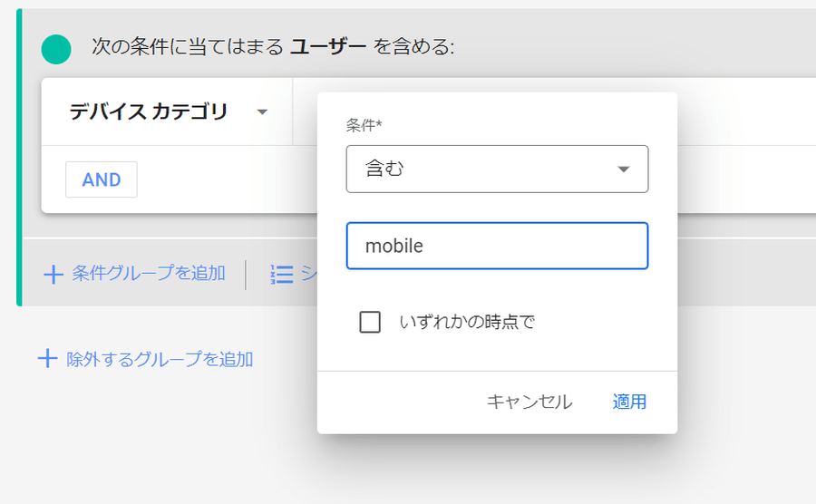The image size is (816, 504).
Task: Cancel with the キャンセル button
Action: click(x=529, y=402)
